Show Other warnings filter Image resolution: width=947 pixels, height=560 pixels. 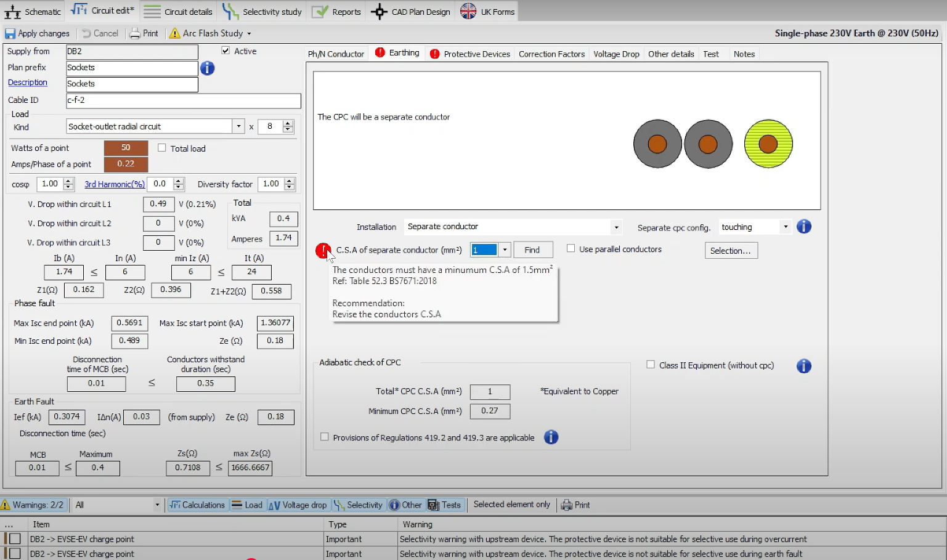pyautogui.click(x=405, y=505)
